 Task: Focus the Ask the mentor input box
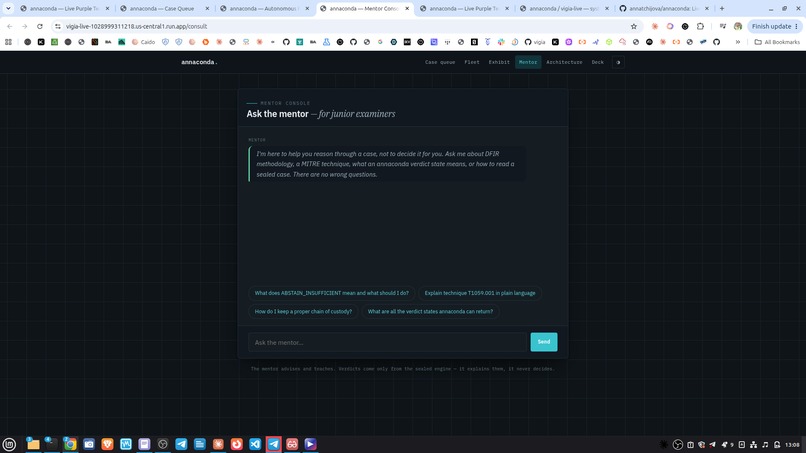coord(388,342)
